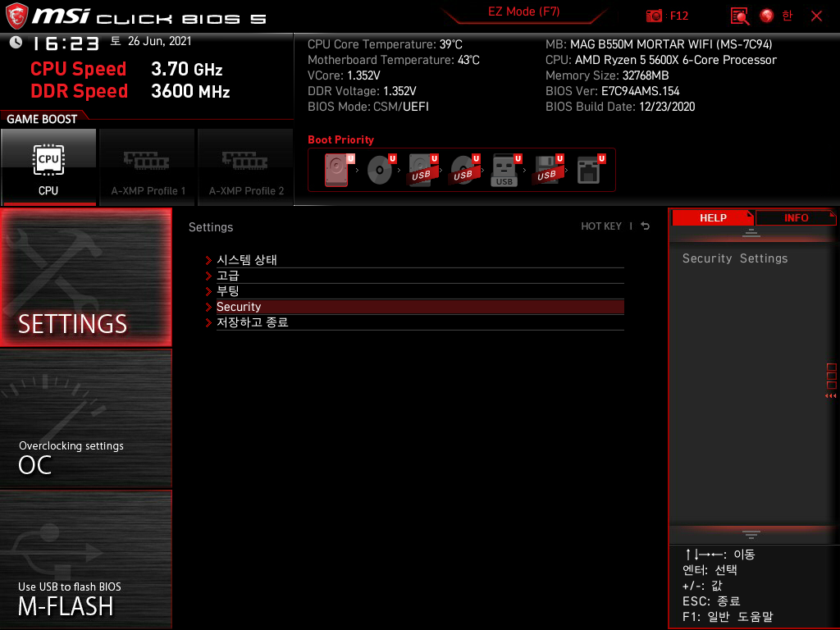Click the BIOS Ver E7C94AMS.154 text
This screenshot has height=630, width=840.
click(612, 91)
